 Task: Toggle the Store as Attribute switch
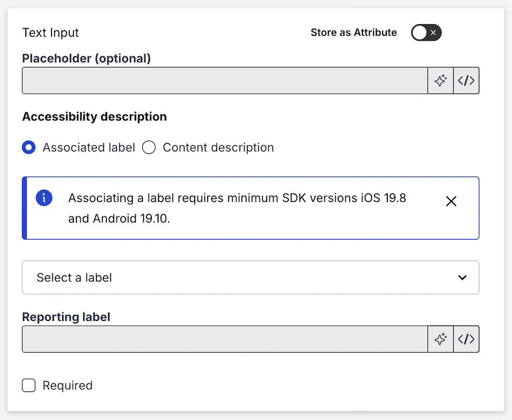426,33
